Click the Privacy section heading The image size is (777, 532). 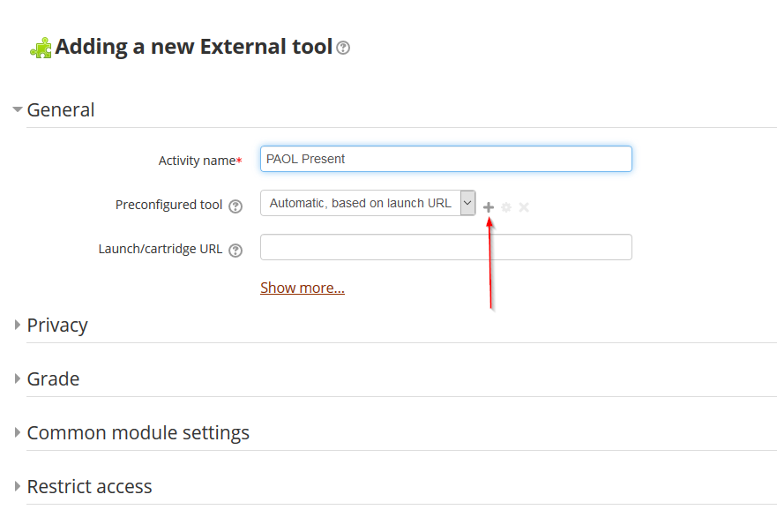tap(57, 326)
